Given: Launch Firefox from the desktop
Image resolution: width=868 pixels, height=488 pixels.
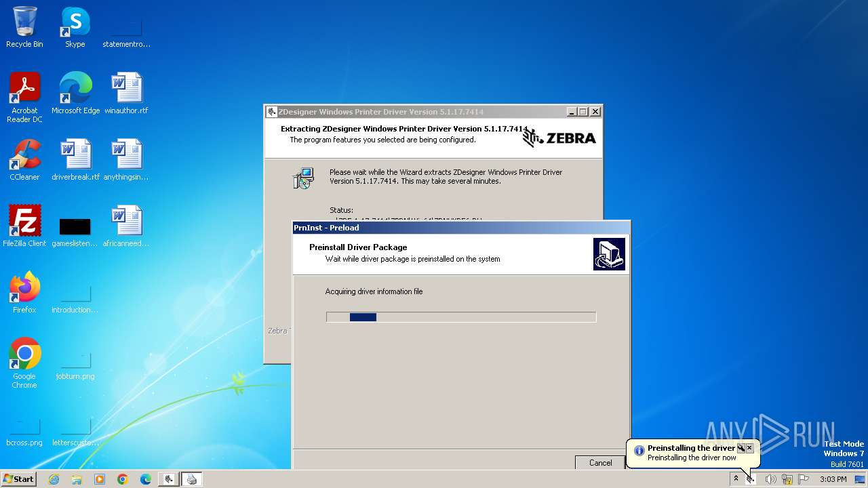Looking at the screenshot, I should [24, 293].
